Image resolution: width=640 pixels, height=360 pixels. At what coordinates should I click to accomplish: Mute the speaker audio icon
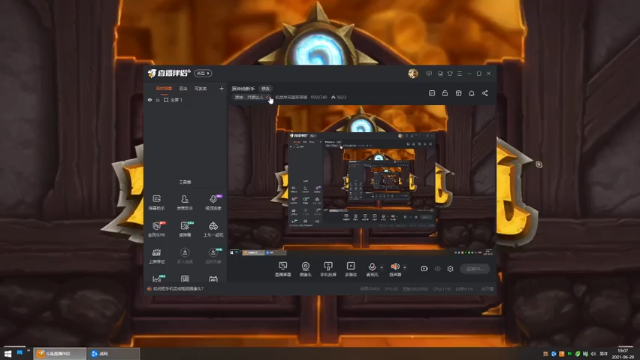point(395,267)
